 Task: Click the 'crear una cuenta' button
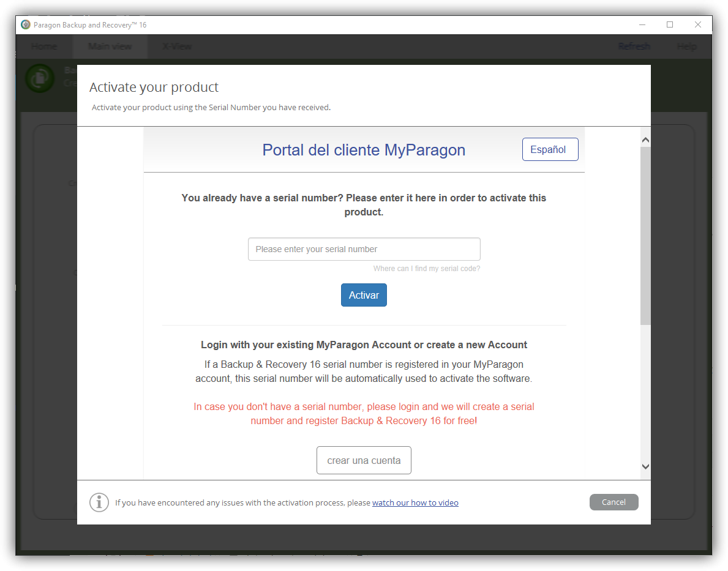[364, 460]
